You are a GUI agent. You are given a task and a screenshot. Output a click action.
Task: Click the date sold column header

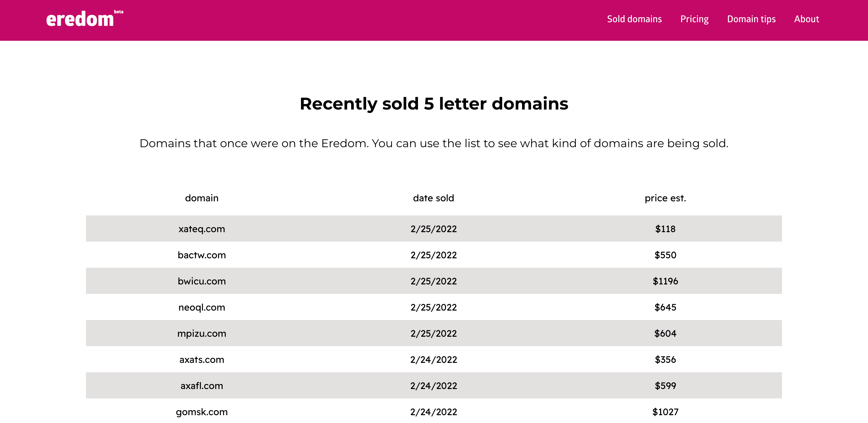433,198
